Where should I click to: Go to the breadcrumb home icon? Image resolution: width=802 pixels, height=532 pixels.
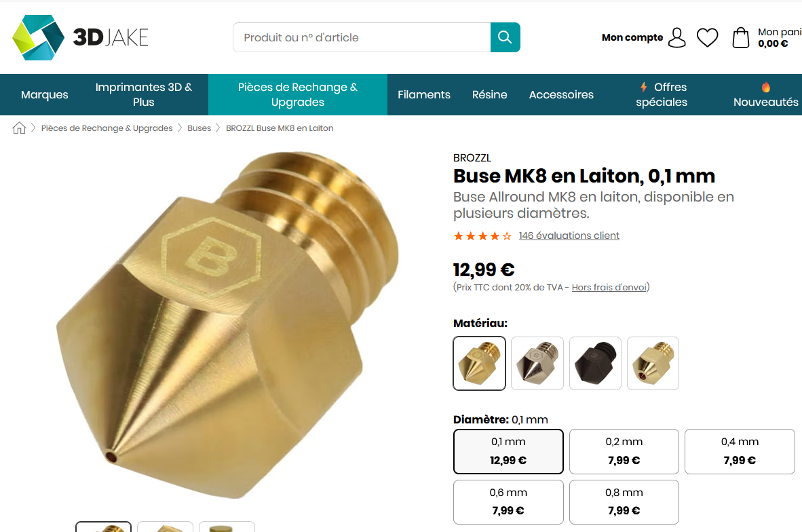coord(19,128)
